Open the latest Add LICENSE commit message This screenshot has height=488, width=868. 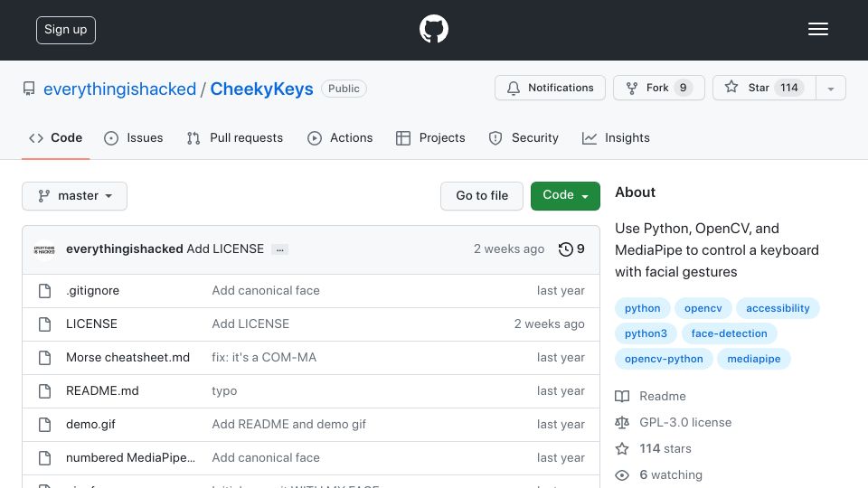pos(225,249)
